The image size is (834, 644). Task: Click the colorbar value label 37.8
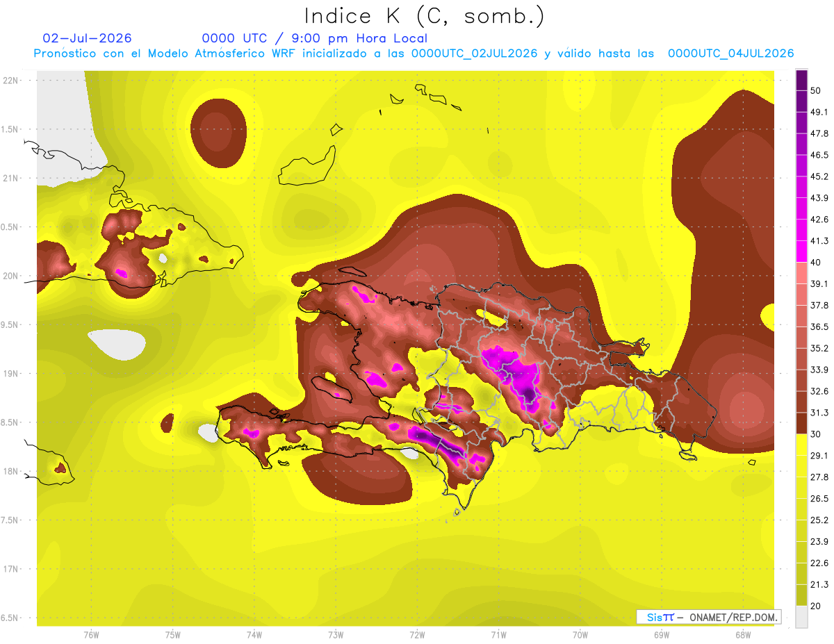(819, 306)
